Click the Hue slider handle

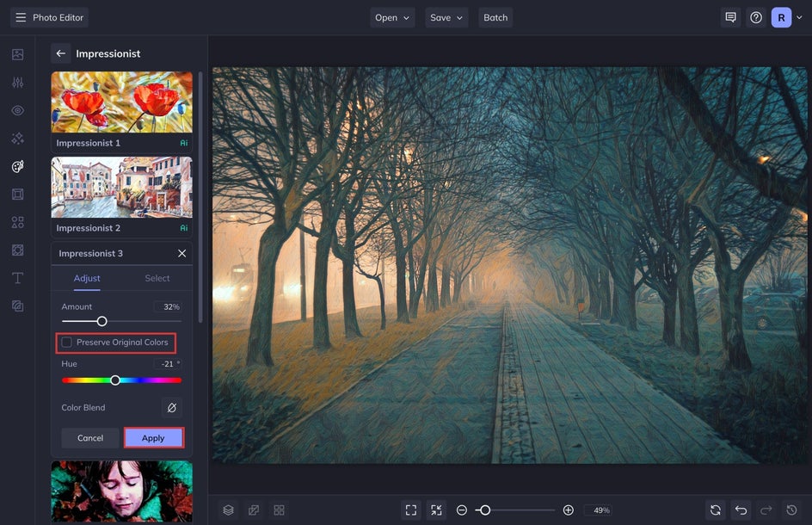point(115,380)
